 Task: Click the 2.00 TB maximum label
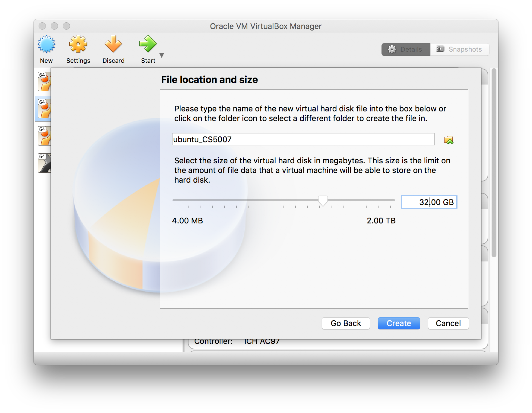click(x=381, y=221)
